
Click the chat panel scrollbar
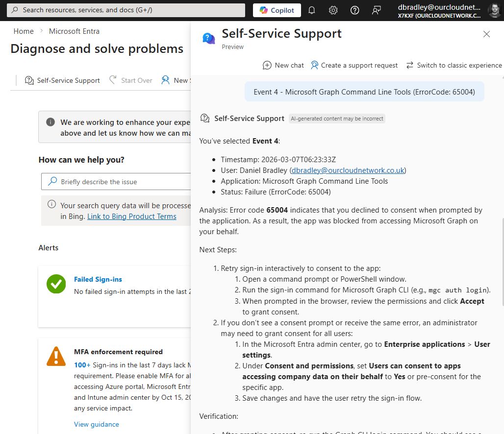point(503,262)
